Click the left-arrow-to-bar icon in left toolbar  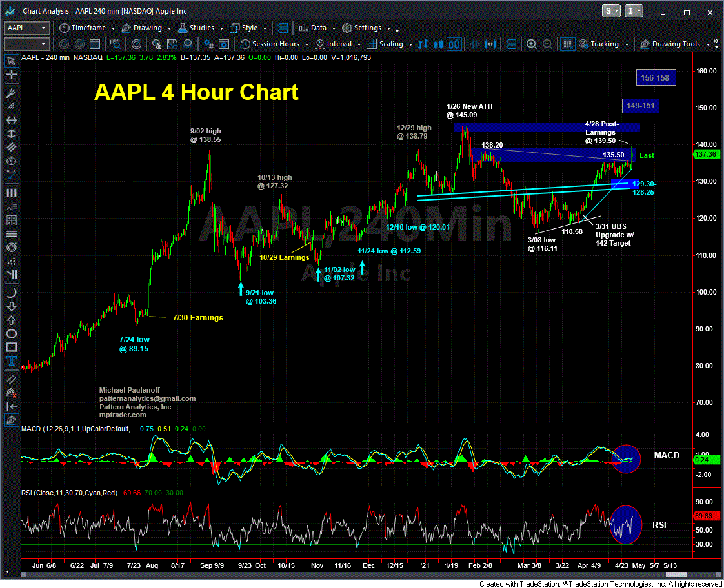coord(11,406)
